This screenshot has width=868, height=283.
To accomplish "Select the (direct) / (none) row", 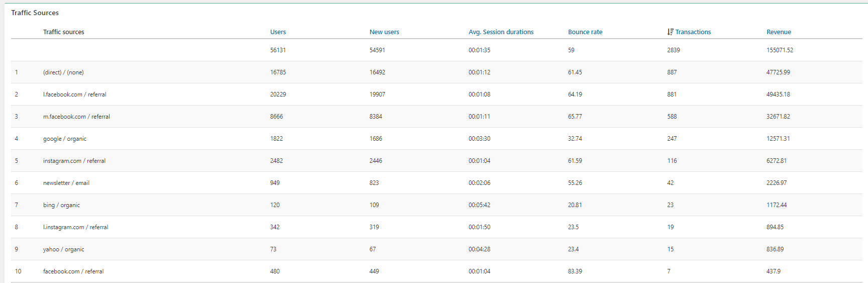I will point(63,72).
